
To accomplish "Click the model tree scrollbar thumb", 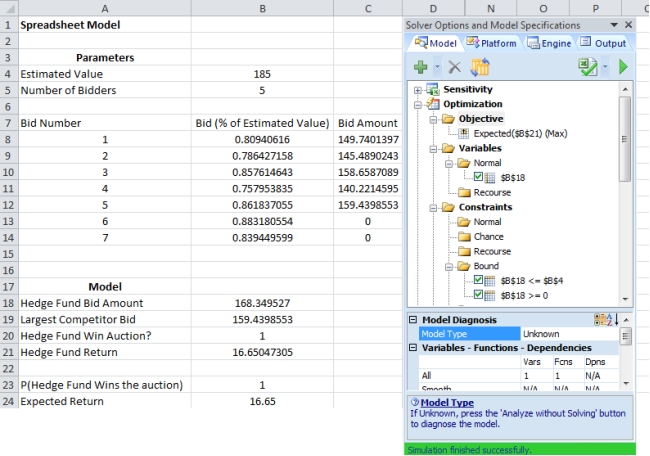I will click(x=625, y=139).
